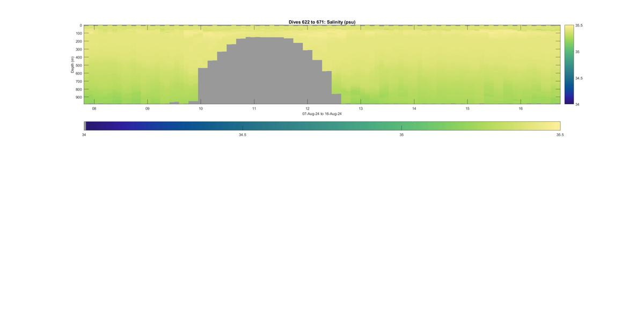The image size is (644, 334).
Task: Click the depth tick label '700'
Action: (x=78, y=82)
